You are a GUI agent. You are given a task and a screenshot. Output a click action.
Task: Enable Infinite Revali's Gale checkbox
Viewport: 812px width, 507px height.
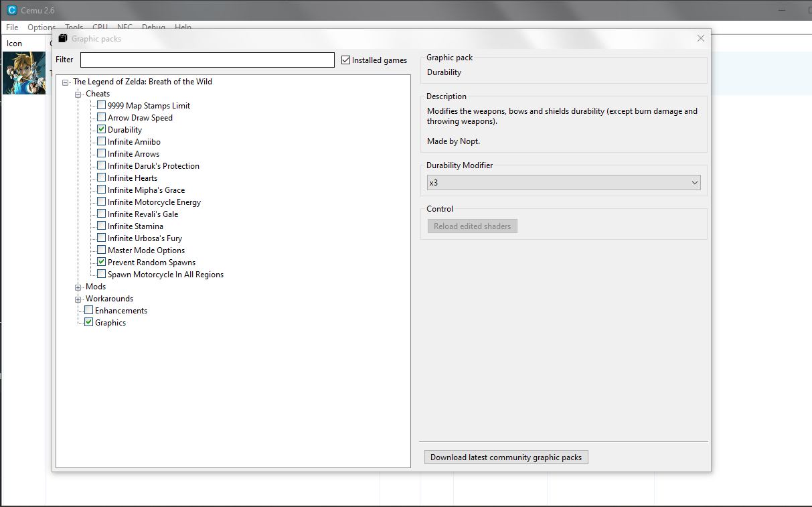101,214
